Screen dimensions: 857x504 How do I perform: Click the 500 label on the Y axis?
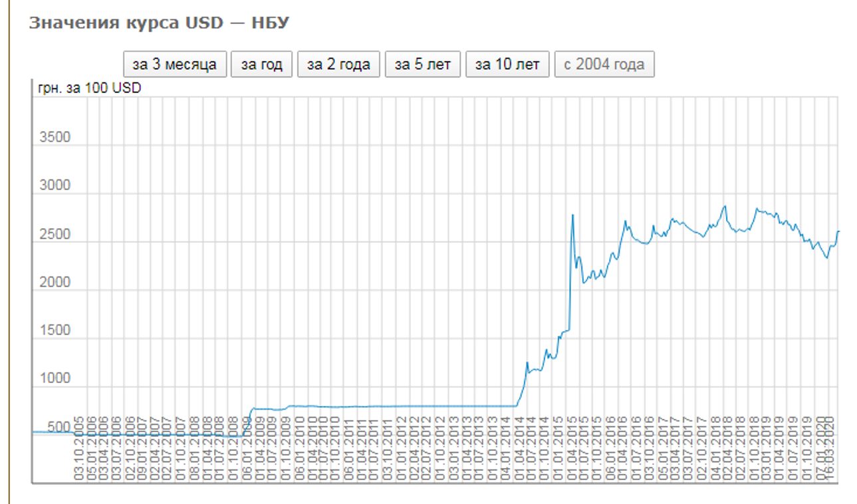[57, 427]
